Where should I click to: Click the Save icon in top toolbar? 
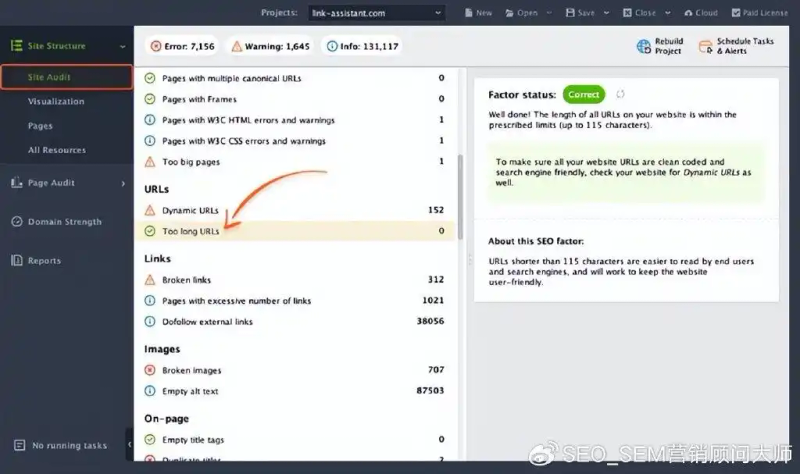click(570, 13)
